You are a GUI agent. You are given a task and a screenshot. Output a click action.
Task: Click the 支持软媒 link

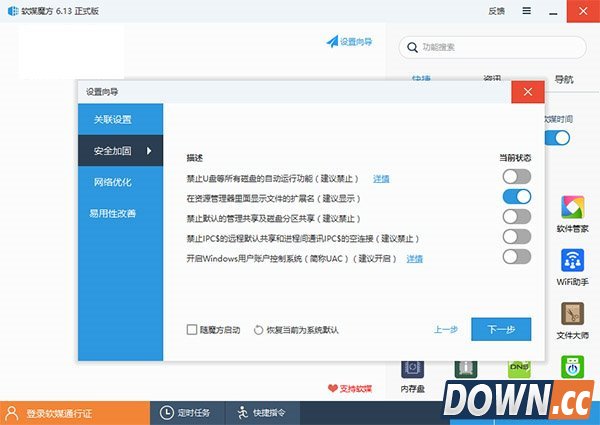pyautogui.click(x=355, y=389)
